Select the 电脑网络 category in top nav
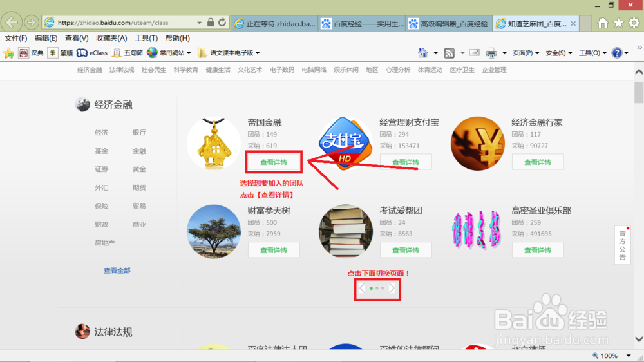 pos(314,70)
